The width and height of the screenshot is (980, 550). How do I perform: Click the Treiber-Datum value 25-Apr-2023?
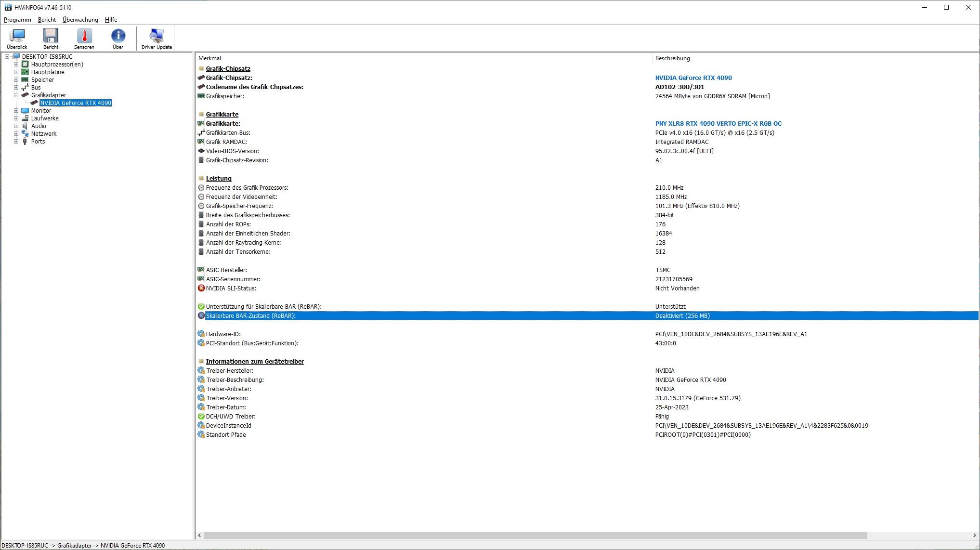[x=672, y=407]
